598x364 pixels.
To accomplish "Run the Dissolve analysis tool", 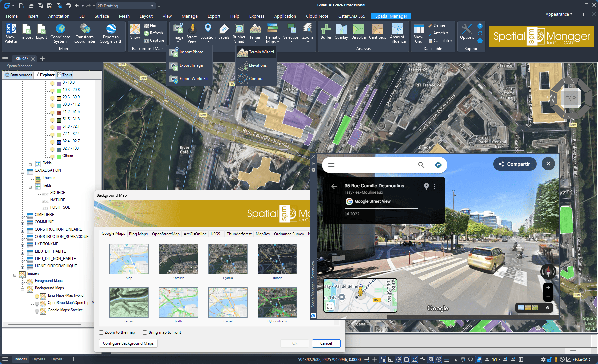I will pyautogui.click(x=358, y=32).
